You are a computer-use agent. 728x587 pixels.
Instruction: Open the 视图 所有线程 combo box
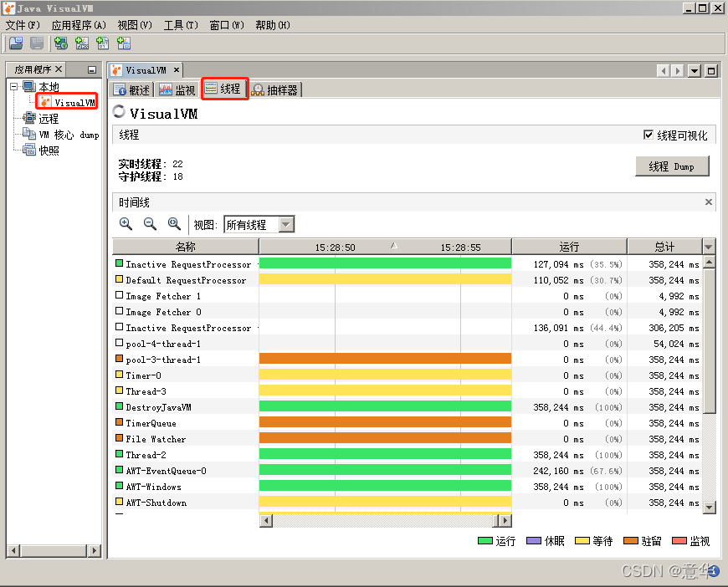pos(259,225)
